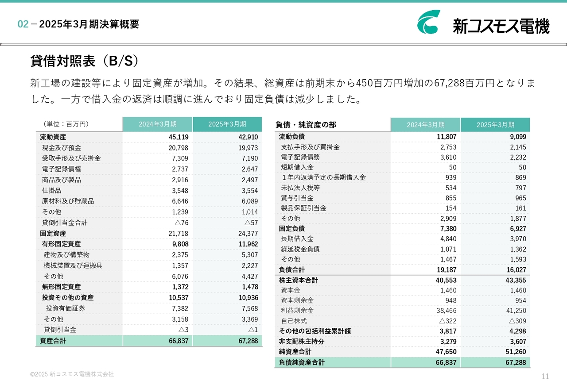
Task: Select the 建物及び構築物 row label
Action: pyautogui.click(x=67, y=255)
